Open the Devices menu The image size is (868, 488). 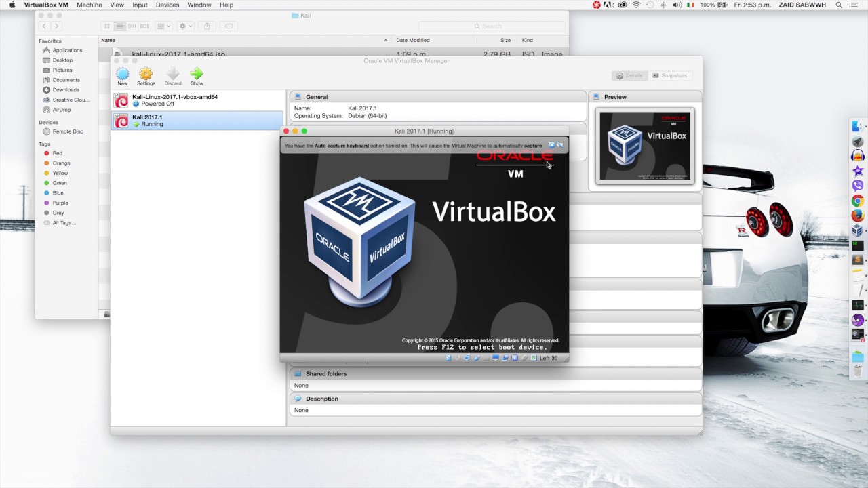(x=167, y=5)
